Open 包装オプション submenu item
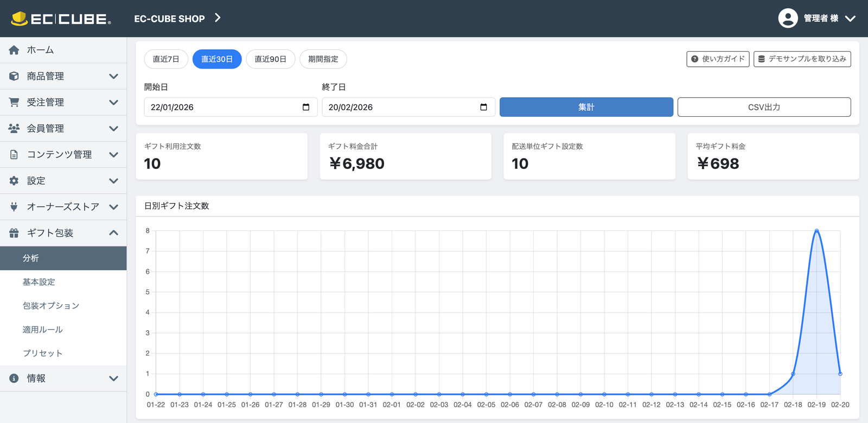The height and width of the screenshot is (423, 868). point(51,306)
